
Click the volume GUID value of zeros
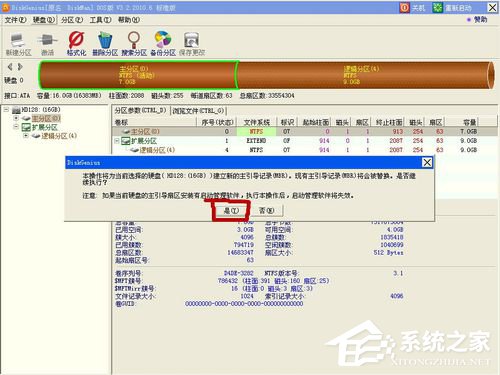coord(244,304)
